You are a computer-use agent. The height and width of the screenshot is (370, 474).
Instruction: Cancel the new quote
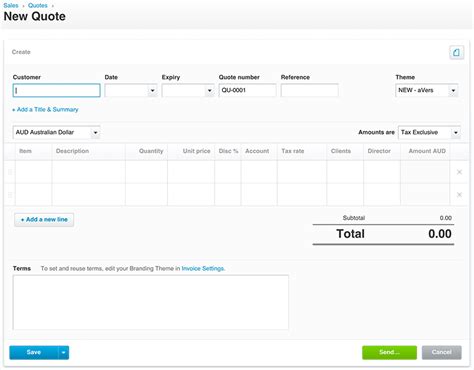point(442,353)
